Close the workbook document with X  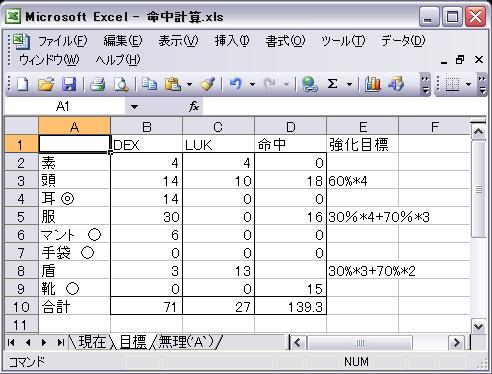[479, 60]
